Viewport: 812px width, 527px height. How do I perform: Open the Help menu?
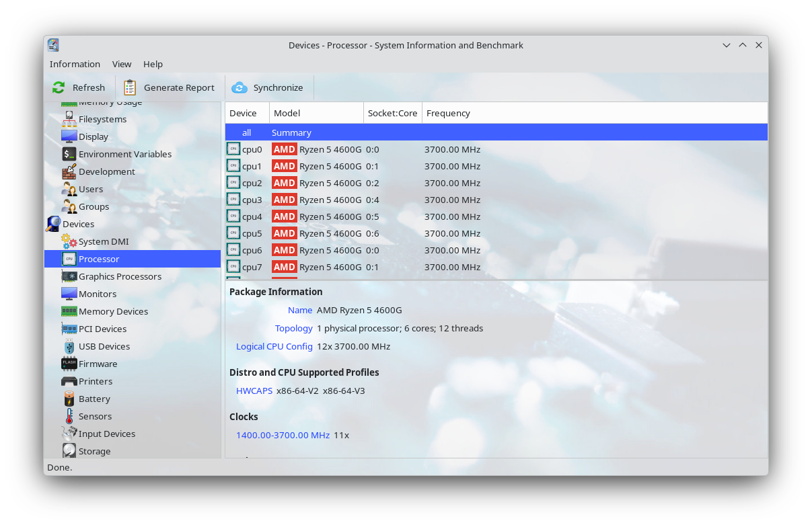(x=153, y=64)
